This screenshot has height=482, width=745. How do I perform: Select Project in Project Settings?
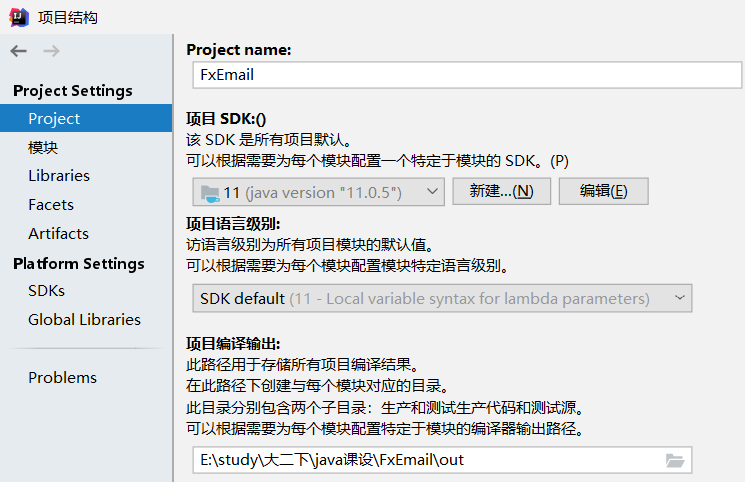tap(54, 118)
